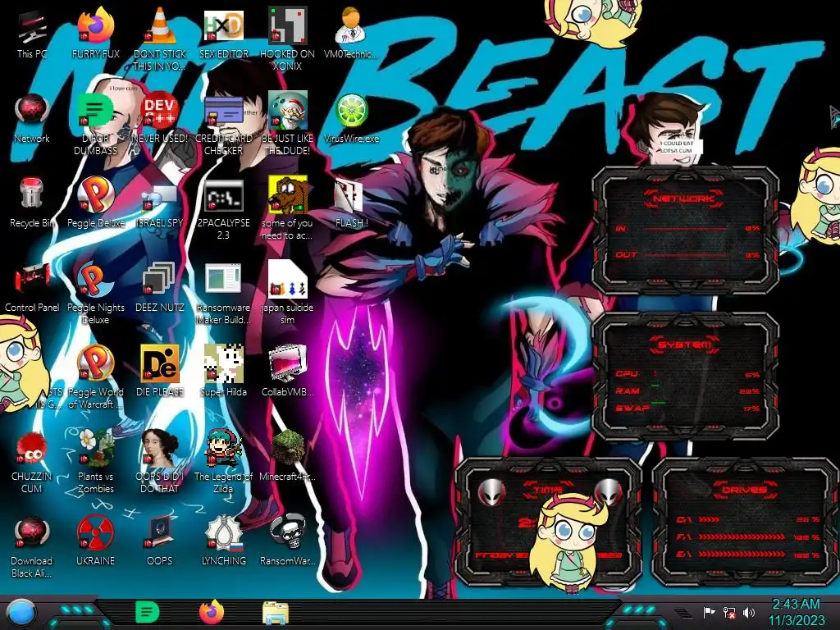The image size is (840, 630).
Task: Open the volume speaker tray icon
Action: click(748, 612)
